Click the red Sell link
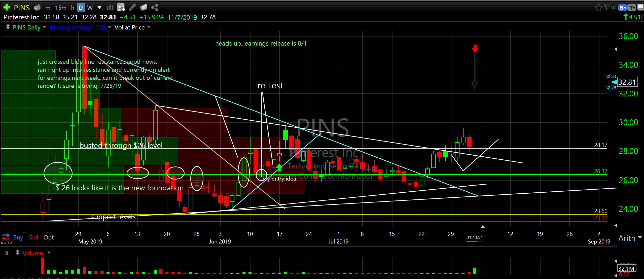Screen dimensions: 644x279 tap(33, 237)
